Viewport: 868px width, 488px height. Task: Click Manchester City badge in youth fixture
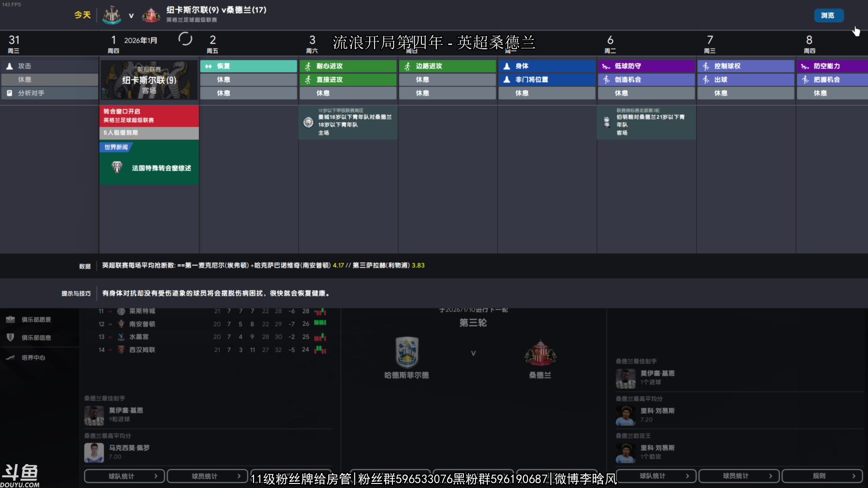coord(308,122)
